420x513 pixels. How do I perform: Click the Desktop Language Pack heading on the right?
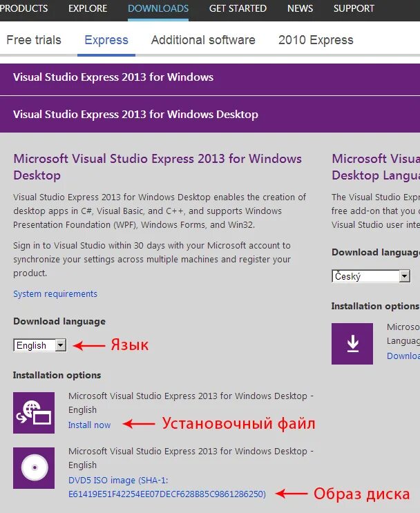tap(376, 167)
